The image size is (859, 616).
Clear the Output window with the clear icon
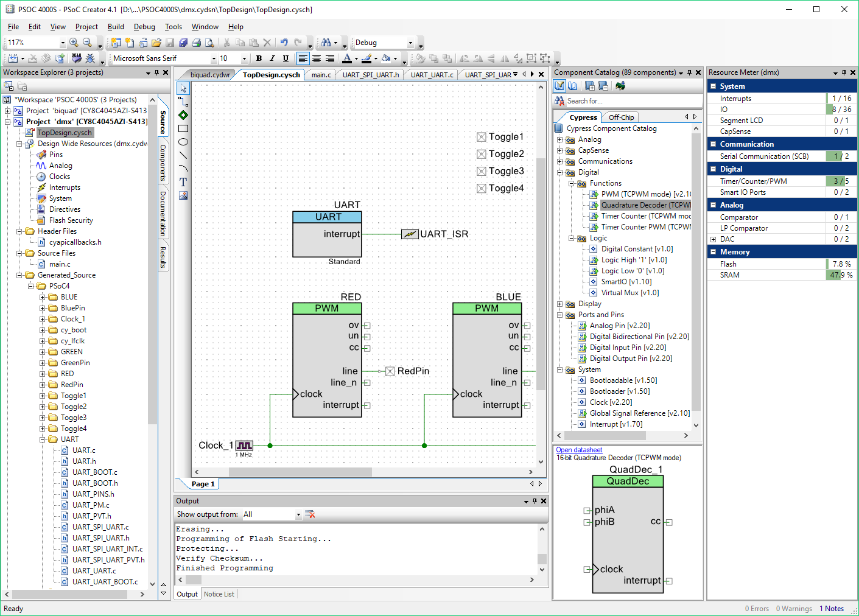[x=310, y=514]
